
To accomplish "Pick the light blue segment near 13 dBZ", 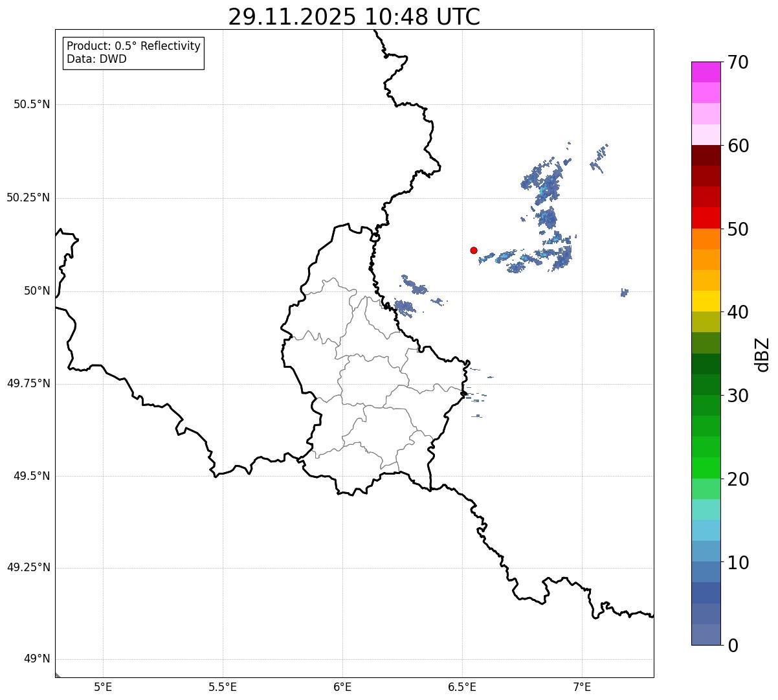I will pyautogui.click(x=706, y=530).
